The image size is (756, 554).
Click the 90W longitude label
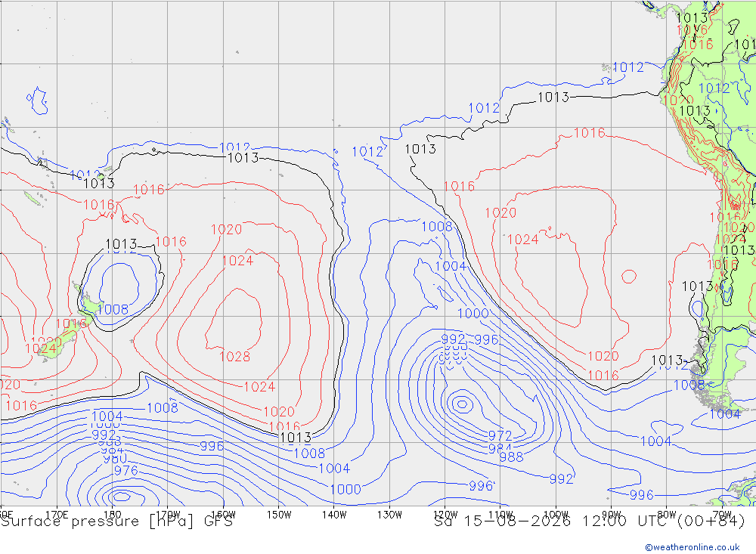(x=612, y=515)
